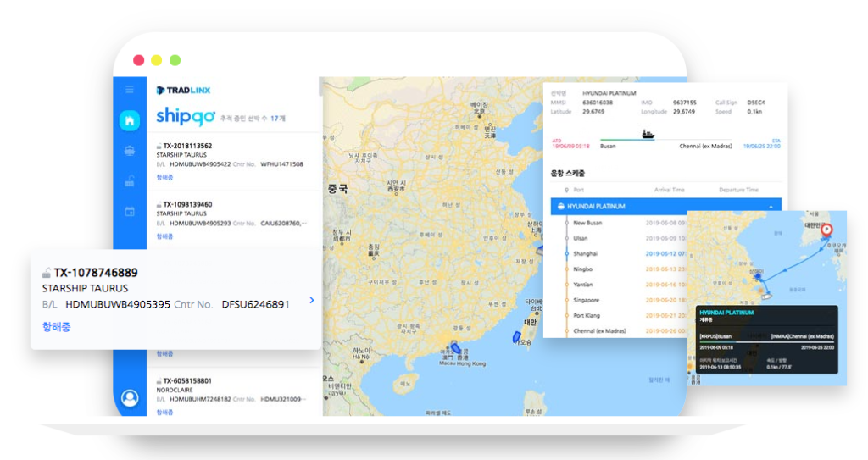
Task: Click the pin icon beside Port column header
Action: [x=566, y=190]
